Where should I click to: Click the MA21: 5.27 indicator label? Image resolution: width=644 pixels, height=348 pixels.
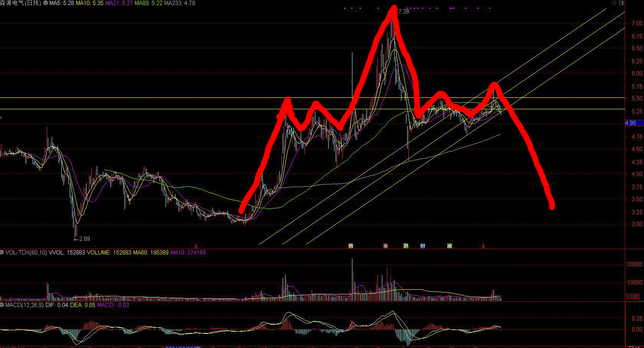click(x=119, y=3)
